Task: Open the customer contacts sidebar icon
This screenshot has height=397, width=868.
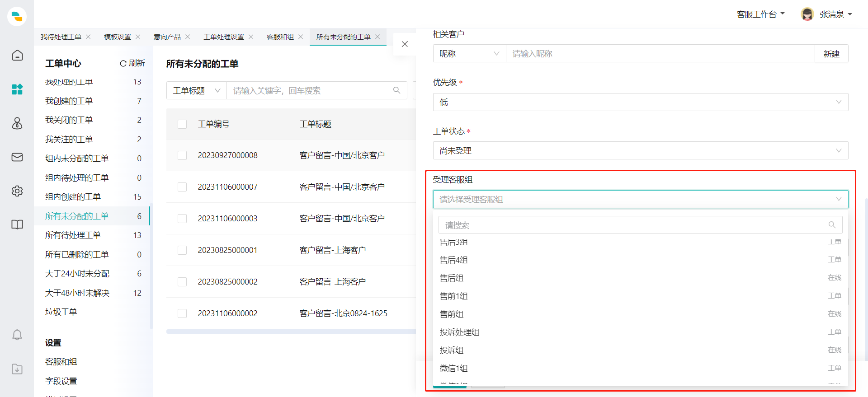Action: point(17,123)
